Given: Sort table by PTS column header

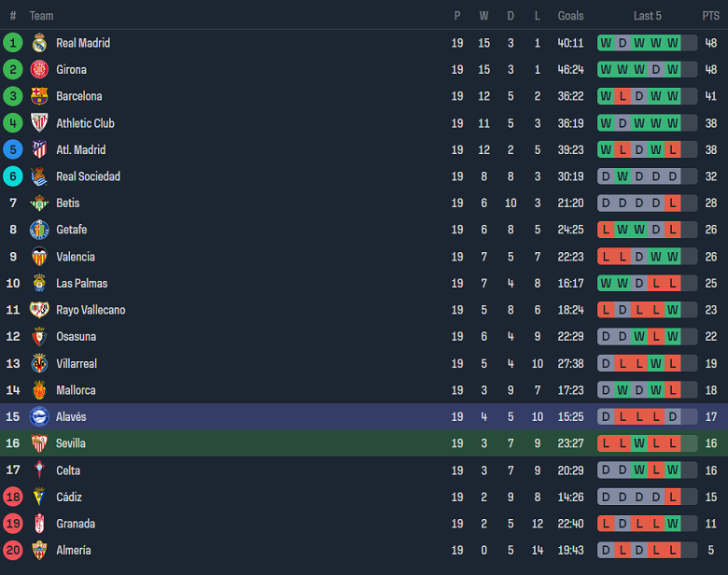Looking at the screenshot, I should coord(710,16).
